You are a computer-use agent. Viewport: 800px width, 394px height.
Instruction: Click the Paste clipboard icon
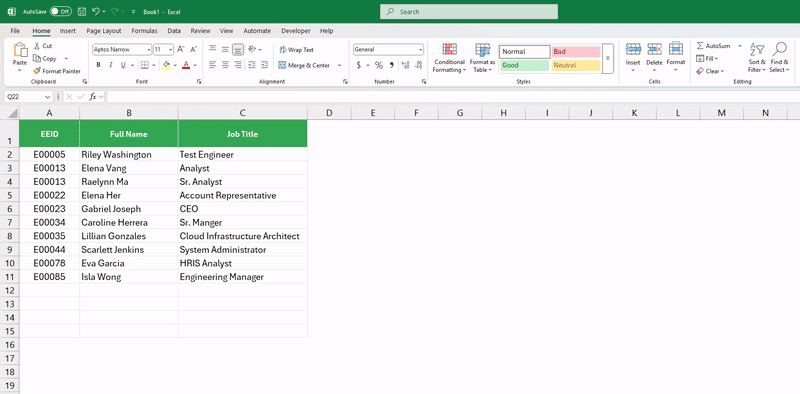(20, 50)
